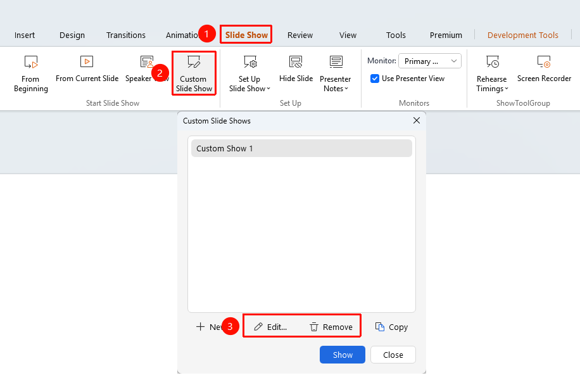Viewport: 580px width, 392px height.
Task: Select the Slide Show tab
Action: click(246, 35)
